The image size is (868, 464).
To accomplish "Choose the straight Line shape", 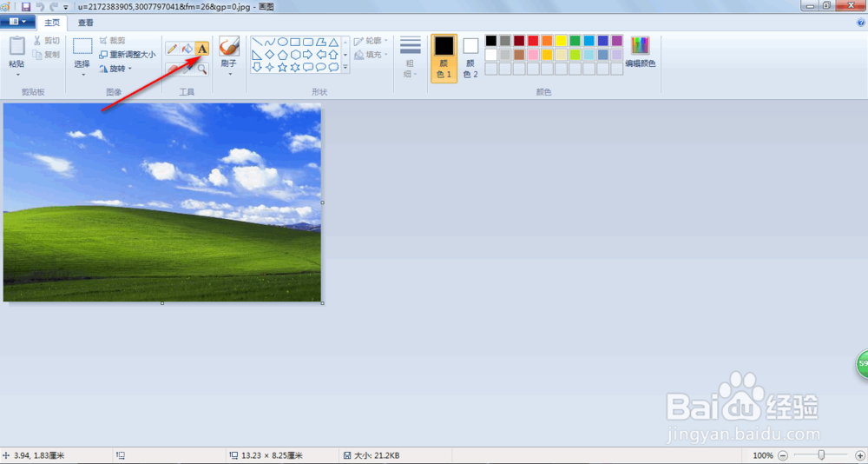I will coord(257,42).
